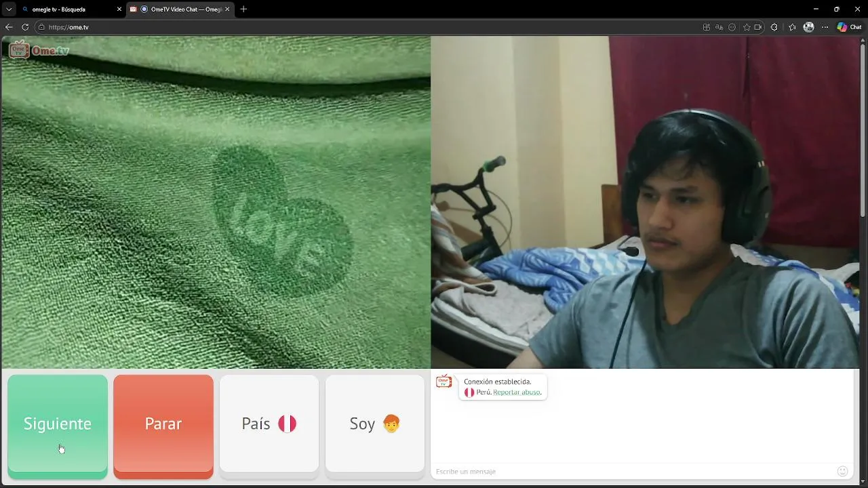Focus the Escribe un mensaje field

point(634,471)
